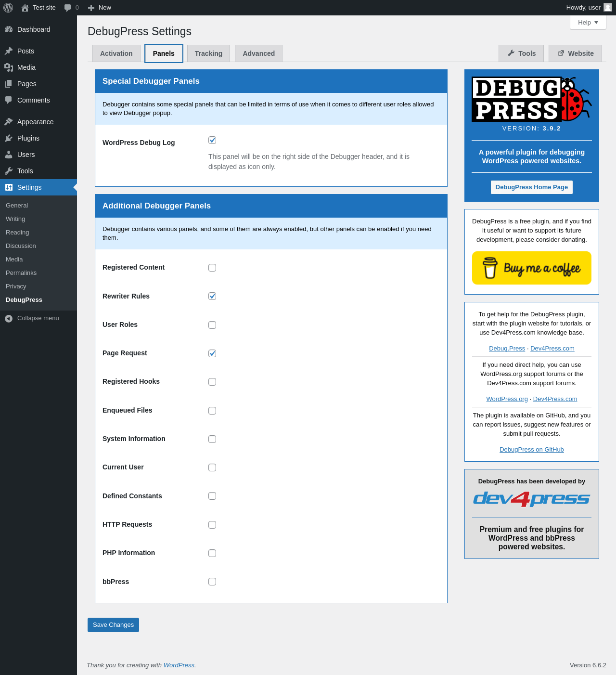
Task: Open Dev4Press.com link beside WordPress.org
Action: click(x=555, y=399)
